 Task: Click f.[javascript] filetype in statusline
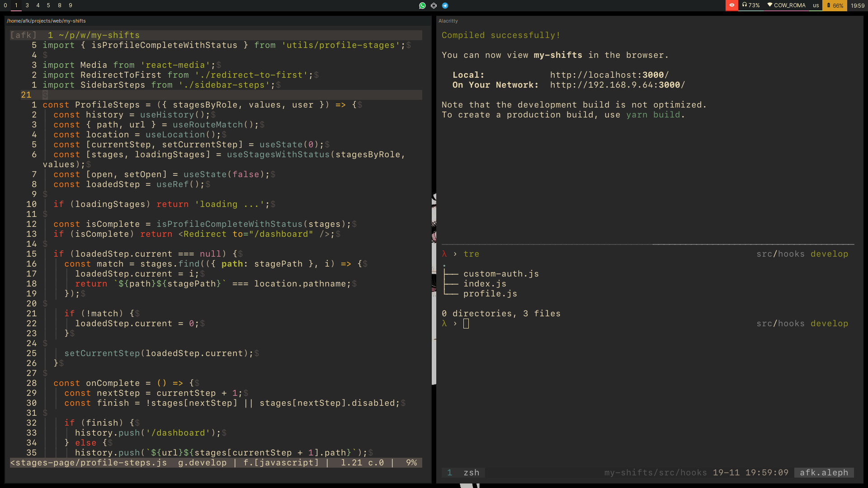[281, 463]
